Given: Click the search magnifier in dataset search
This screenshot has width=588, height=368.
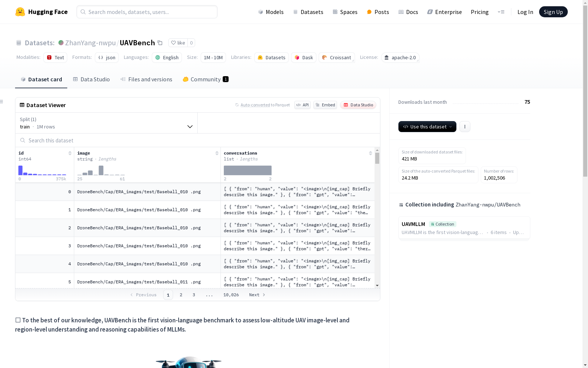Looking at the screenshot, I should [23, 140].
